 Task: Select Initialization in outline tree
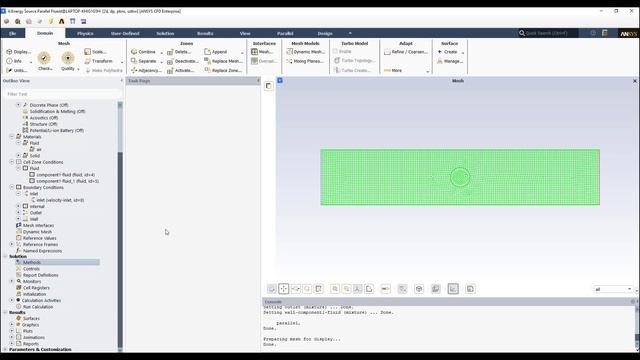(x=34, y=294)
